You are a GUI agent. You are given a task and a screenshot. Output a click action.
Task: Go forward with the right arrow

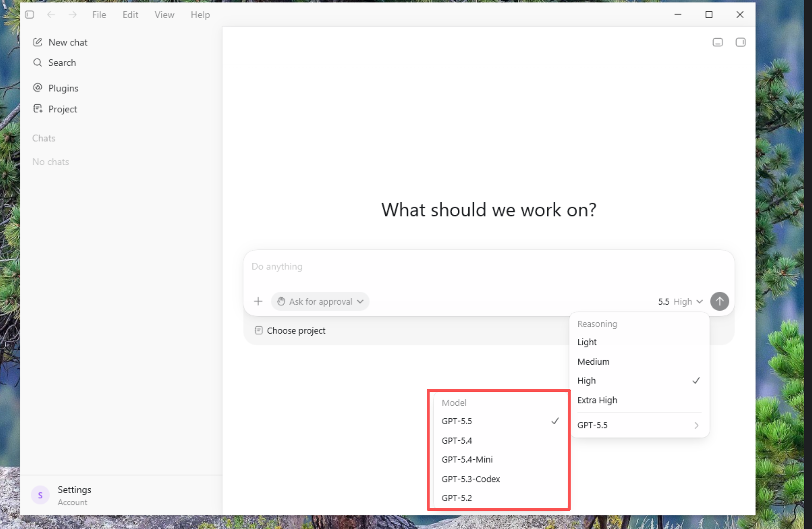pos(73,15)
